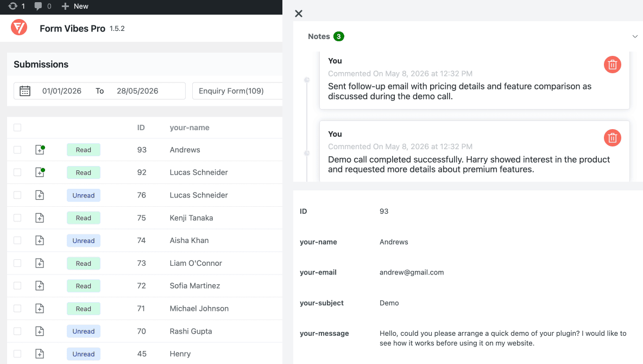
Task: Click the ID column header
Action: [141, 127]
